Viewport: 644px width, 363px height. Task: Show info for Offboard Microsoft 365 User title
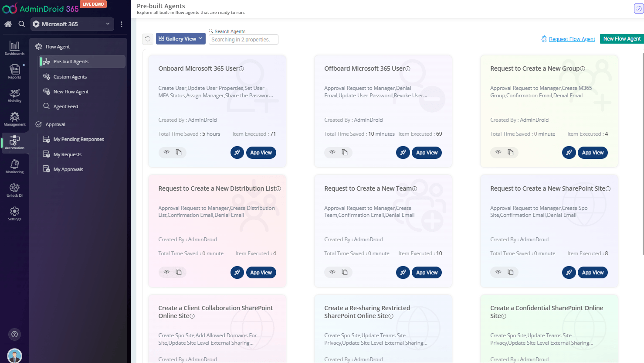[408, 69]
